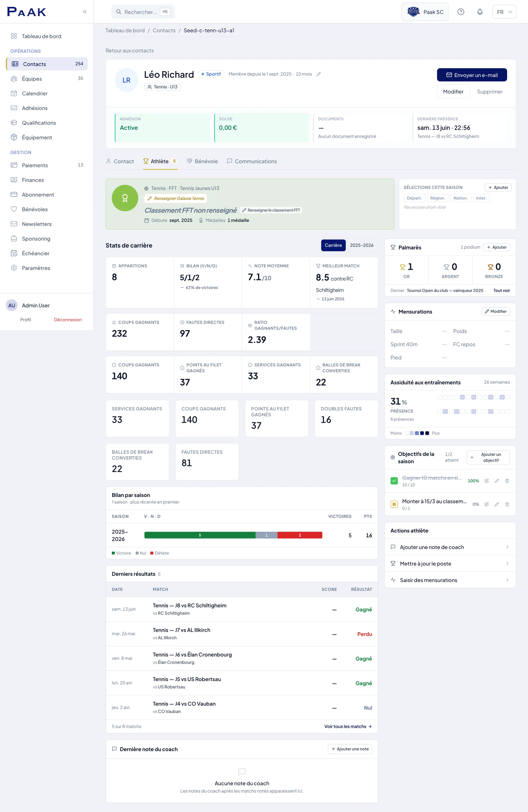
Task: Click the green victories bar segment
Action: click(200, 535)
